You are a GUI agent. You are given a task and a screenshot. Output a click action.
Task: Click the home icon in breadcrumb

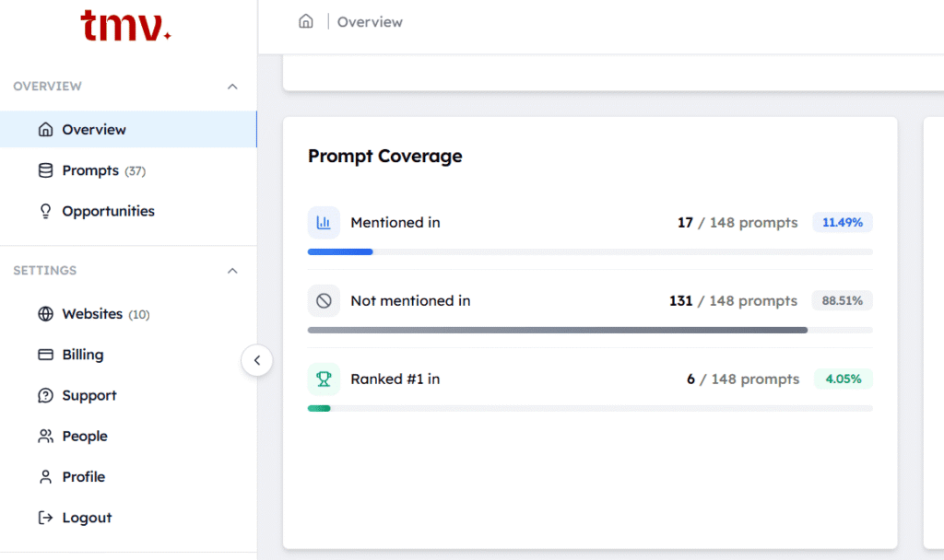[306, 21]
